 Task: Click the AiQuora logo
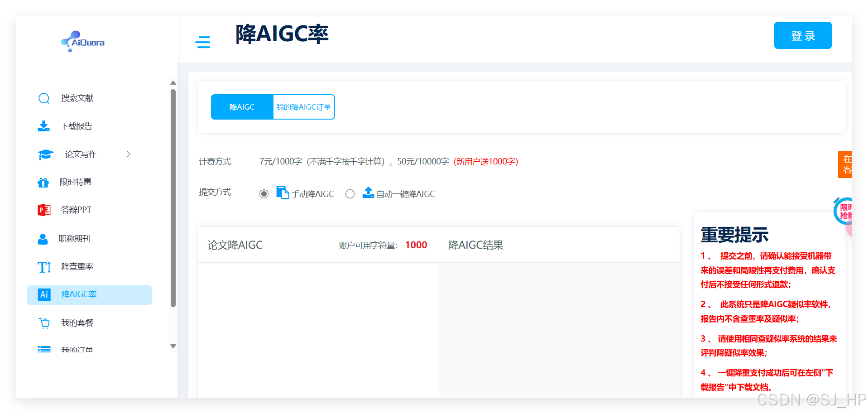[83, 42]
